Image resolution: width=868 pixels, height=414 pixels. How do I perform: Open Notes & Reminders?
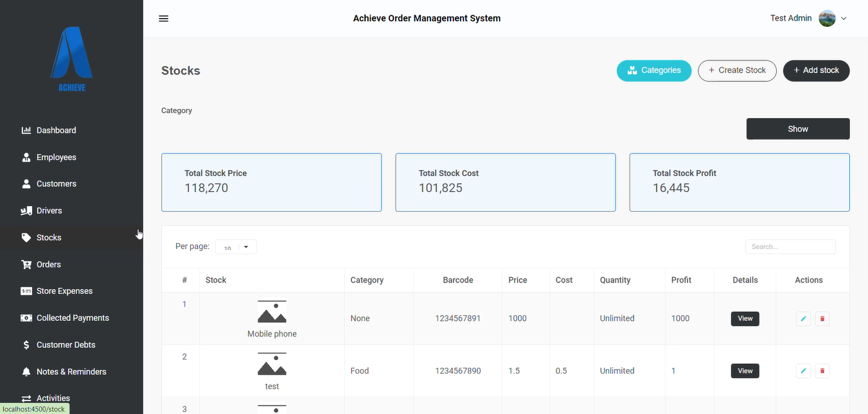[x=64, y=372]
